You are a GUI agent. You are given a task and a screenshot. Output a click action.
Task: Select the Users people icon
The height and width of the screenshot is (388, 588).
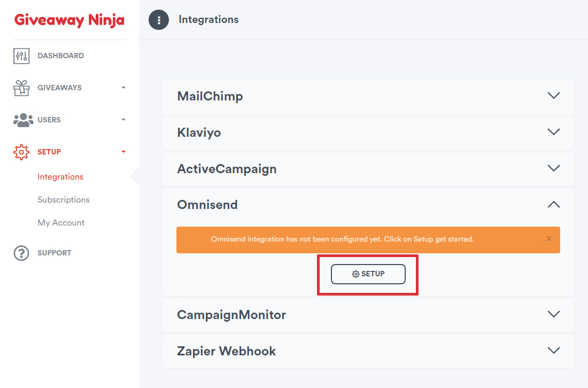pos(23,120)
